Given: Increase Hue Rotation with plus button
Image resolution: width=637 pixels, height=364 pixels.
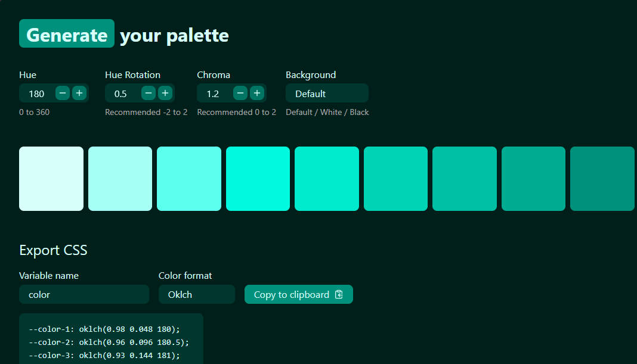Looking at the screenshot, I should [x=165, y=94].
